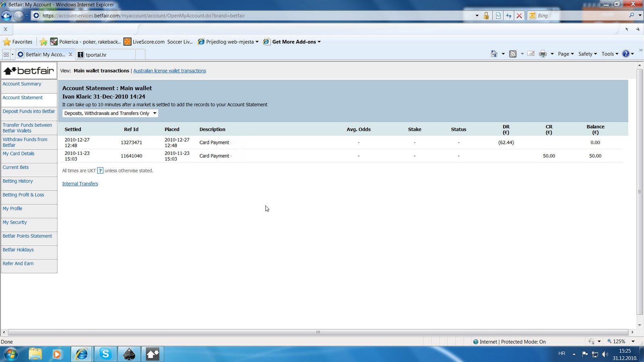Viewport: 644px width, 362px height.
Task: Open Windows Media Player from taskbar
Action: (x=57, y=354)
